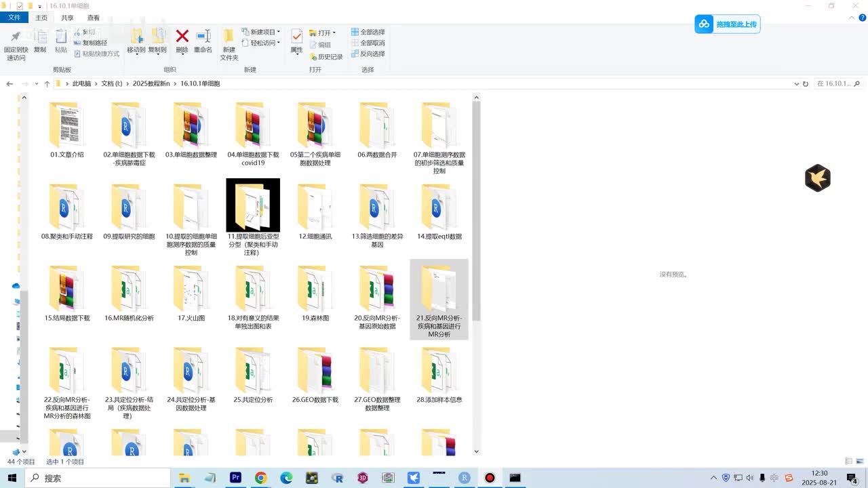Click the 重命名 rename icon
The image size is (868, 488).
[x=203, y=36]
